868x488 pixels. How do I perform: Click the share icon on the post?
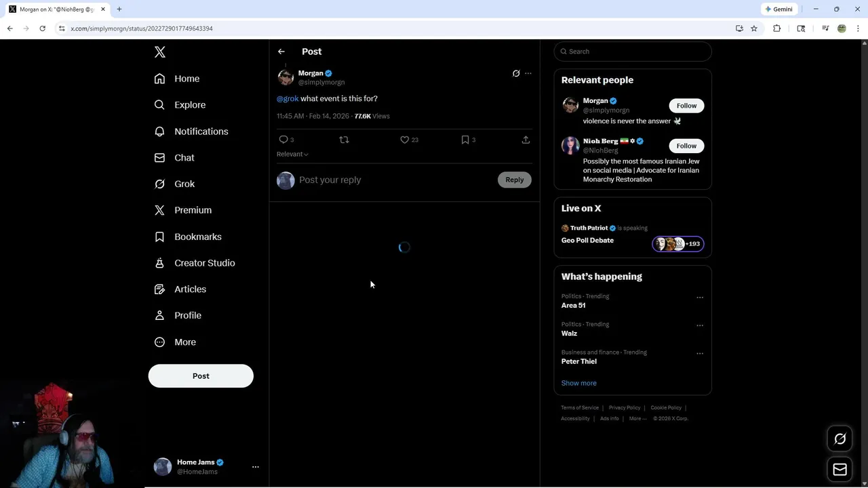(x=526, y=140)
